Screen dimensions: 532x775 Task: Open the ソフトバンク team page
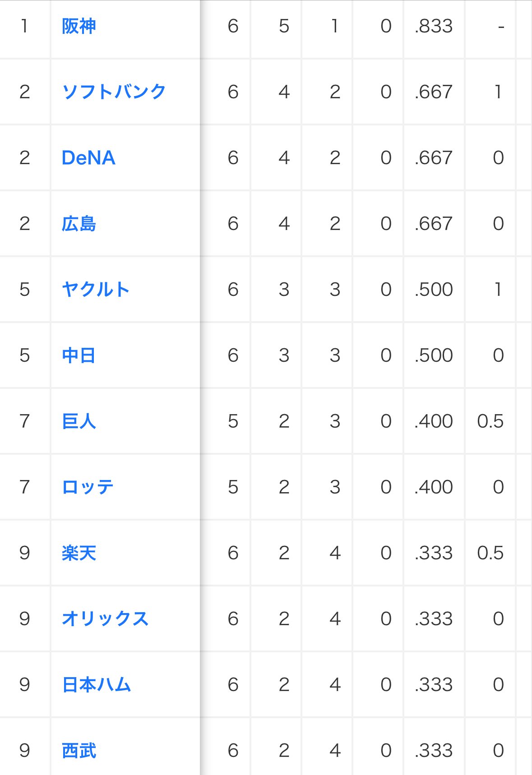click(x=114, y=92)
